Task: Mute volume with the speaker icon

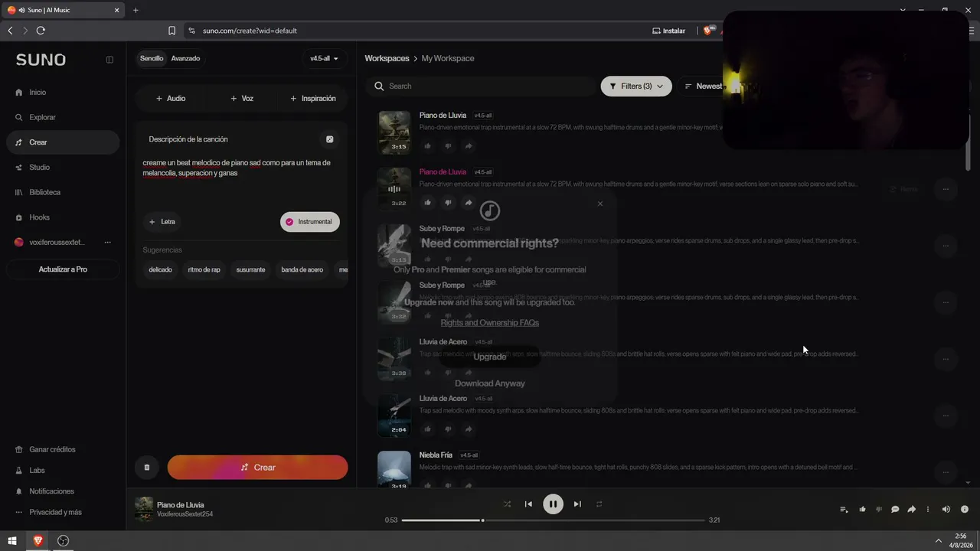Action: click(x=946, y=510)
